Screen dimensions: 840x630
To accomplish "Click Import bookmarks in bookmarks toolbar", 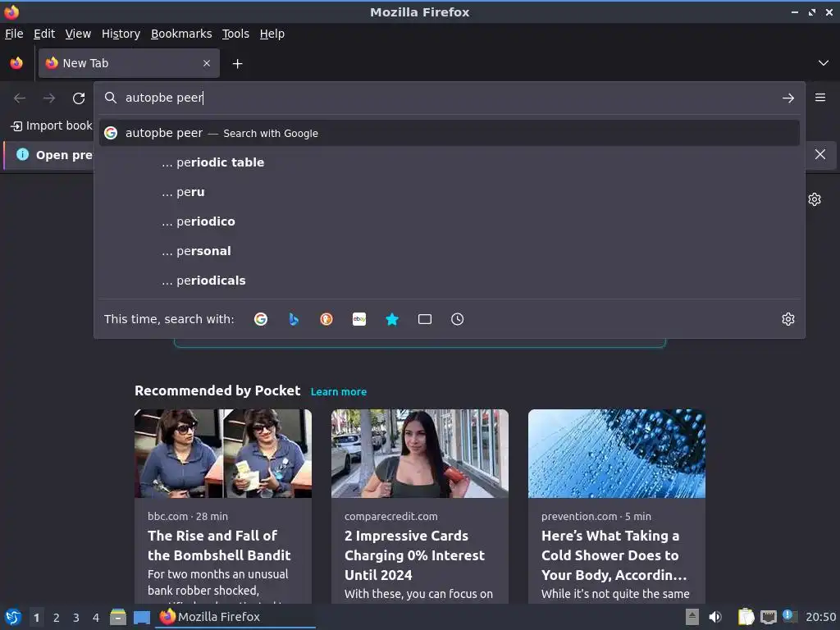I will tap(52, 126).
